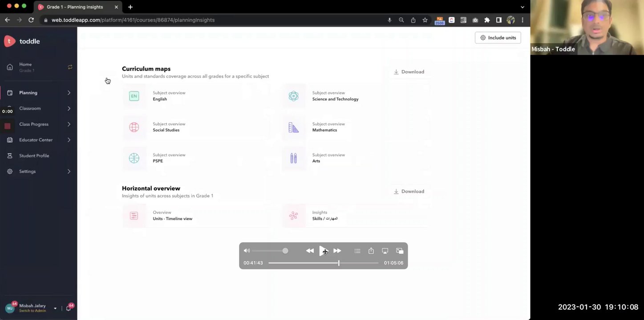
Task: Click the MJ user avatar
Action: point(10,308)
